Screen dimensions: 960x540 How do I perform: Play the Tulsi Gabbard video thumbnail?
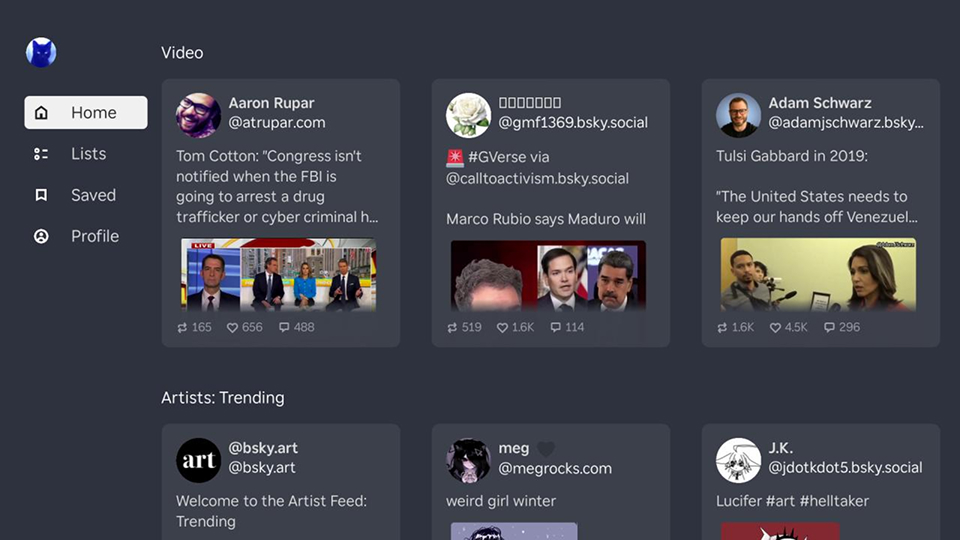[818, 274]
